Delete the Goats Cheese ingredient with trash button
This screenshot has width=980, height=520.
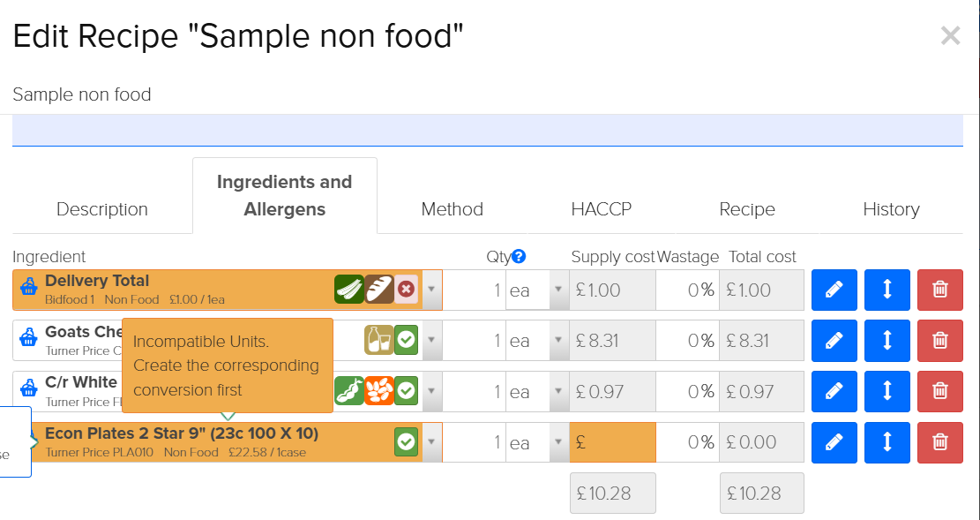point(939,340)
